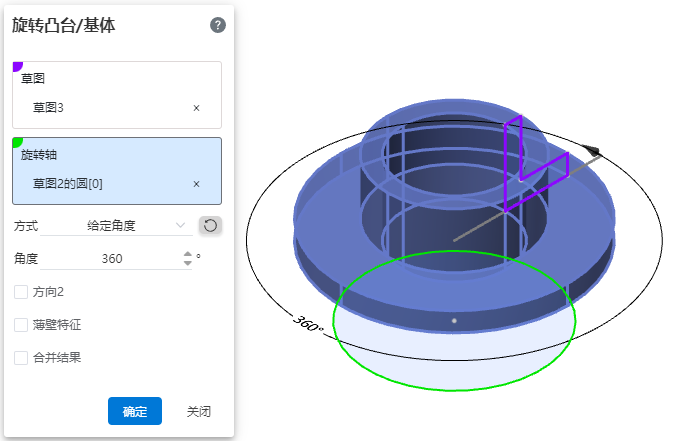Activate the 草图 selection box
The height and width of the screenshot is (441, 674).
click(x=117, y=95)
